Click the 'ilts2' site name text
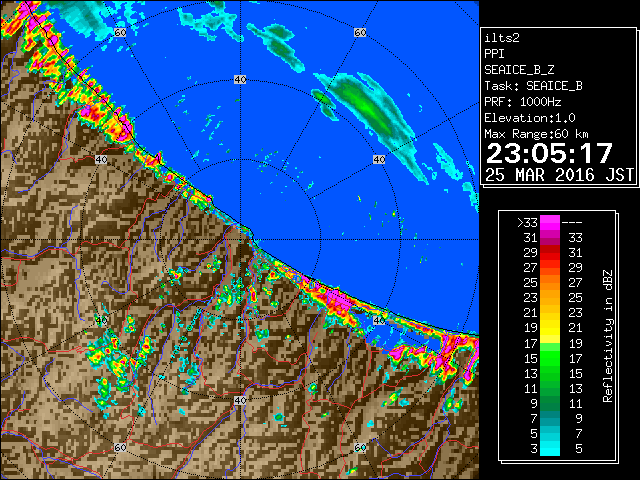This screenshot has height=480, width=640. pyautogui.click(x=502, y=38)
